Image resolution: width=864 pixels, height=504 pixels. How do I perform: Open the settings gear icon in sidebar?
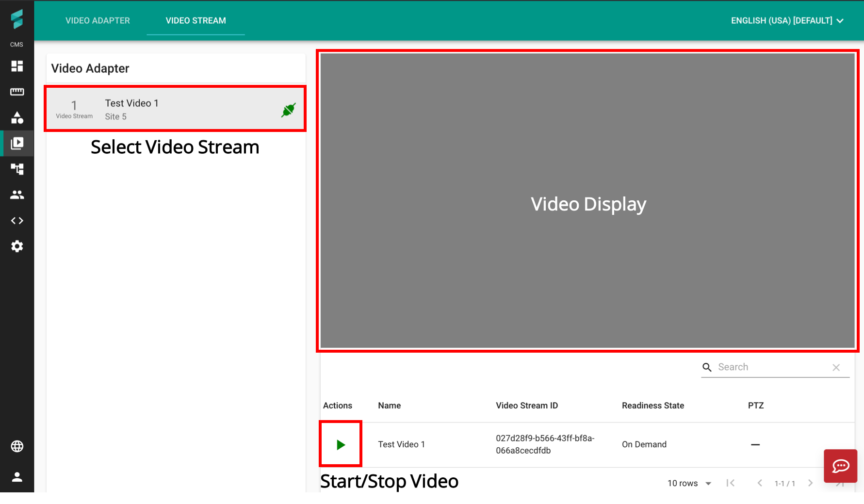(17, 246)
